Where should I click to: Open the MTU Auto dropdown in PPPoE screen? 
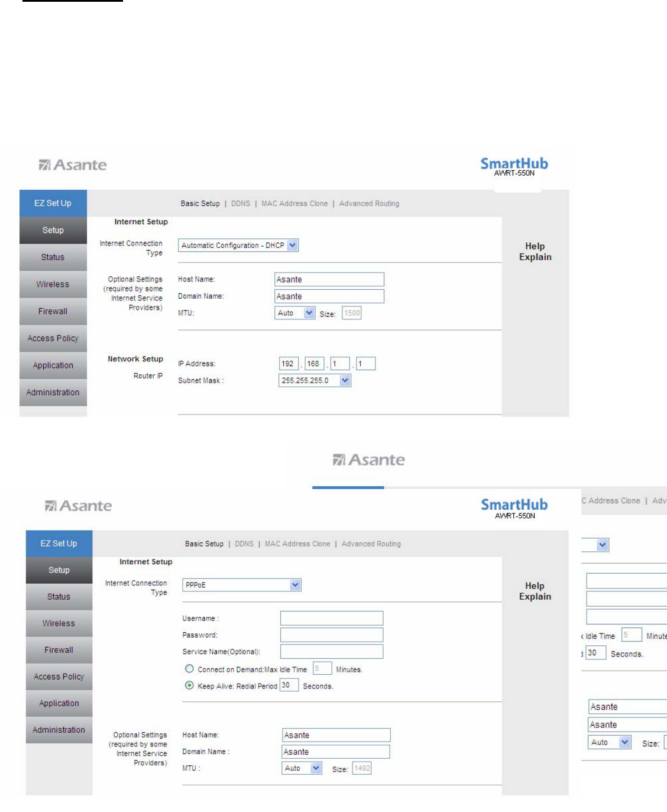coord(302,768)
